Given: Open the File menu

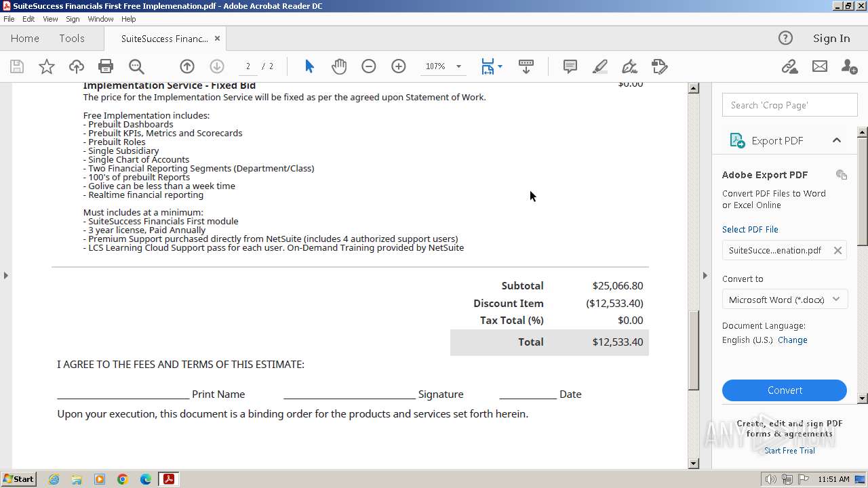Looking at the screenshot, I should [9, 19].
